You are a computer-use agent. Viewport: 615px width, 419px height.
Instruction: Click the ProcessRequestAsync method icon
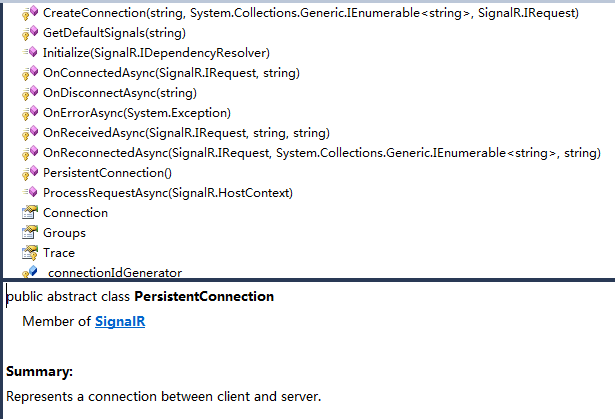pos(30,193)
